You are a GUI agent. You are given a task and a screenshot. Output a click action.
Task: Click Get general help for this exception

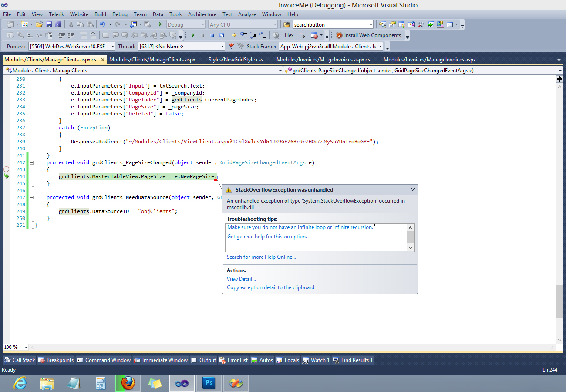[x=267, y=237]
